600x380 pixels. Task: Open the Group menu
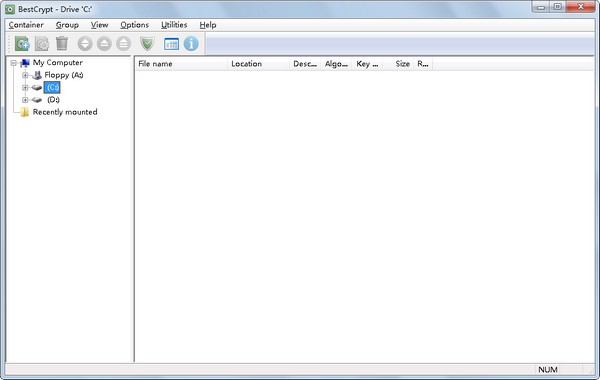tap(67, 25)
